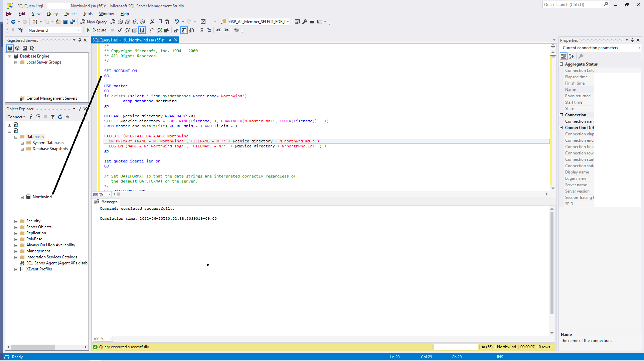Click the Quick Launch search field

(x=572, y=5)
